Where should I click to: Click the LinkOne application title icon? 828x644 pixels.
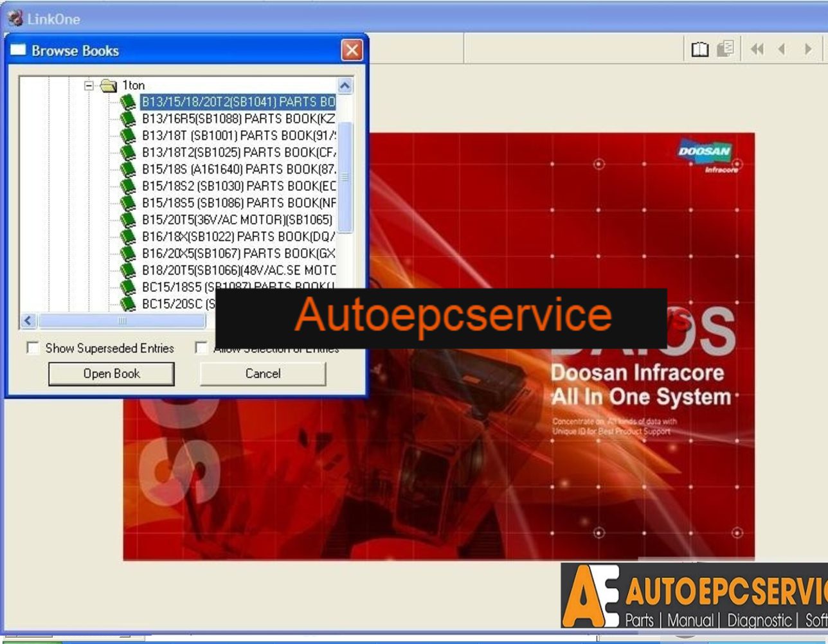15,19
